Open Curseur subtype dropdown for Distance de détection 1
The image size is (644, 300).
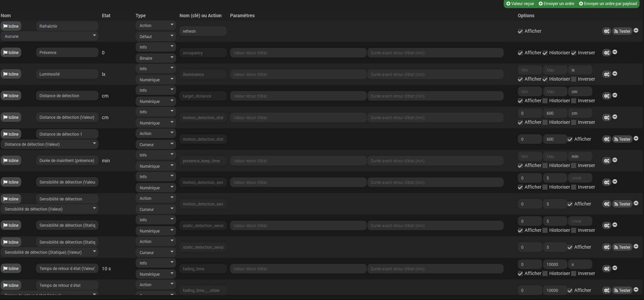tap(156, 144)
